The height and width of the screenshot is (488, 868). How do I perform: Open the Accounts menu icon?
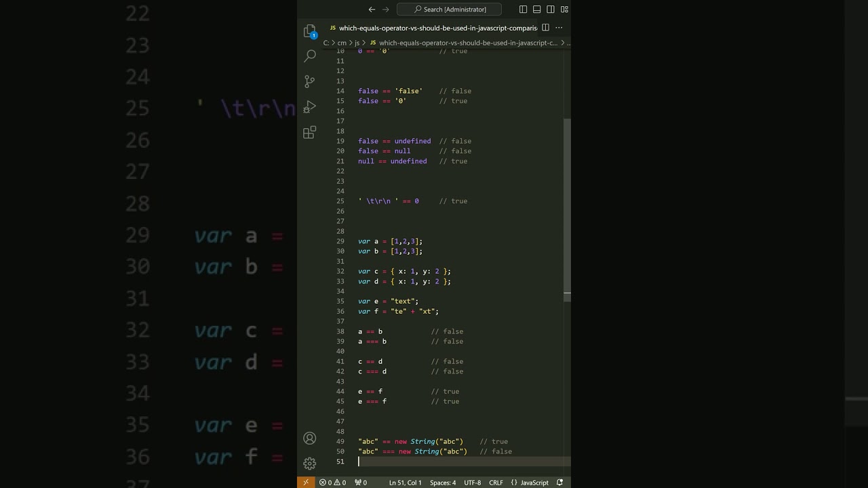(310, 438)
